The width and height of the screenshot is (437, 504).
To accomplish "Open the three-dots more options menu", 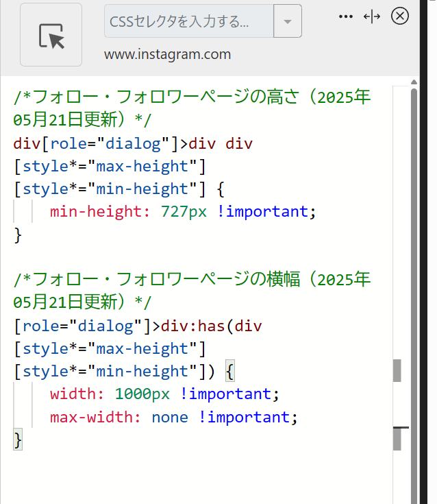I will (346, 16).
